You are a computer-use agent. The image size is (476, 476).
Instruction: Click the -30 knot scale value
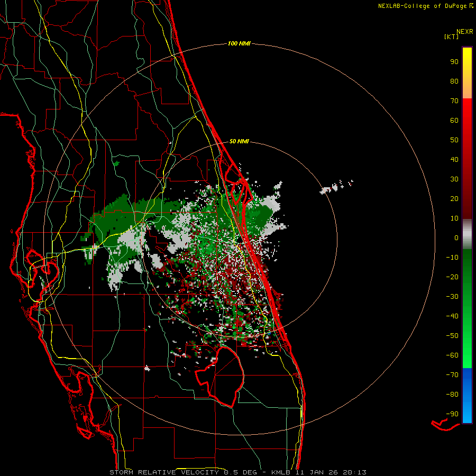click(452, 297)
